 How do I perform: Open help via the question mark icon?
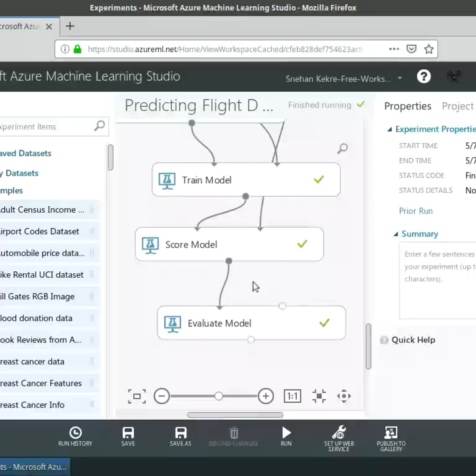coord(424,77)
